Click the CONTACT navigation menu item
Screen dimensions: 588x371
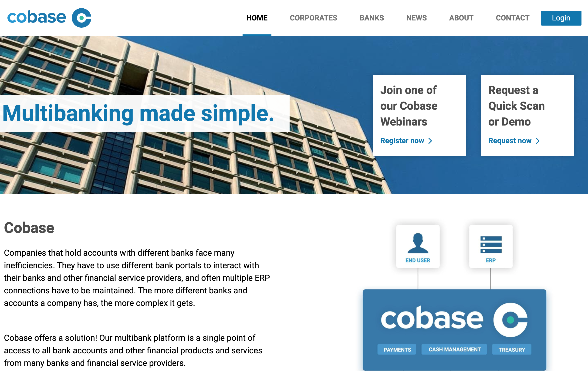[512, 17]
